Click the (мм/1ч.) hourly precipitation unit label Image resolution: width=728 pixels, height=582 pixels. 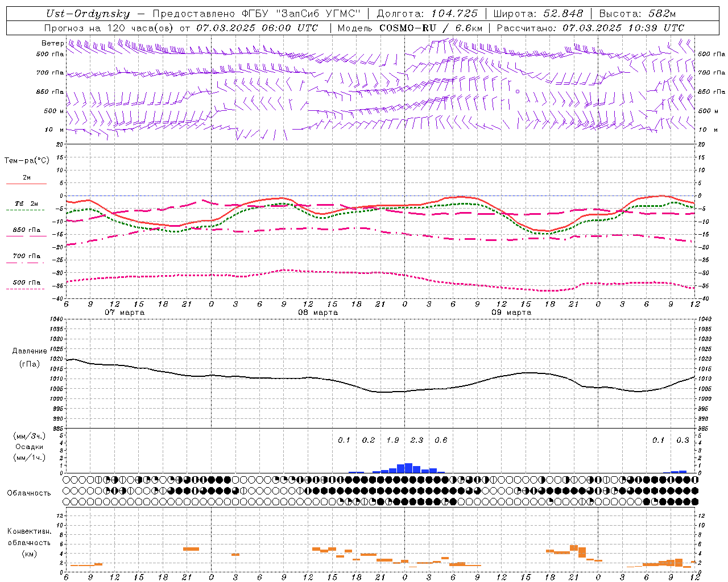click(30, 458)
